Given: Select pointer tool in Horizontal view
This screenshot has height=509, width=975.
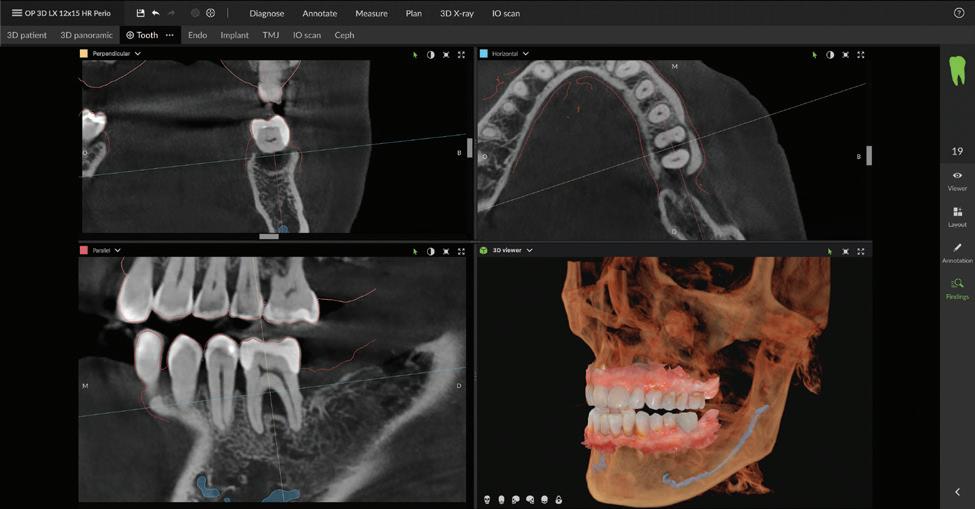Looking at the screenshot, I should tap(815, 55).
